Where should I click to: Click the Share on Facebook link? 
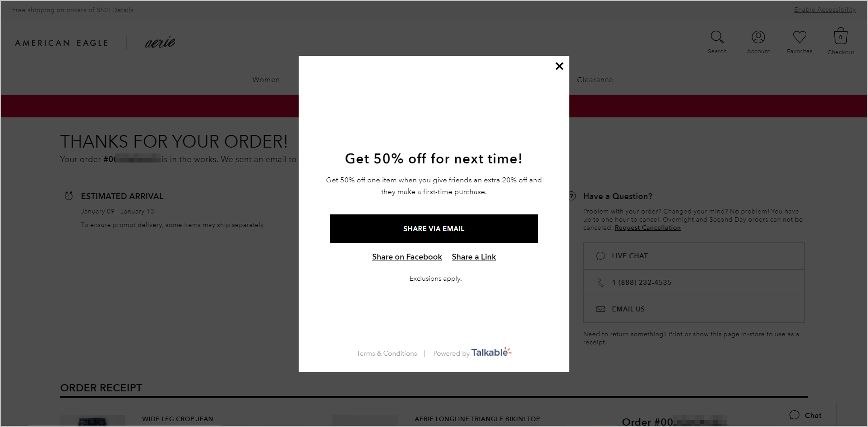pos(406,256)
